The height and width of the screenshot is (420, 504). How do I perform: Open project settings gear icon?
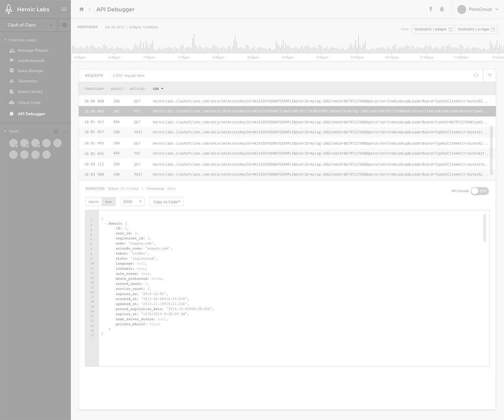click(x=64, y=25)
